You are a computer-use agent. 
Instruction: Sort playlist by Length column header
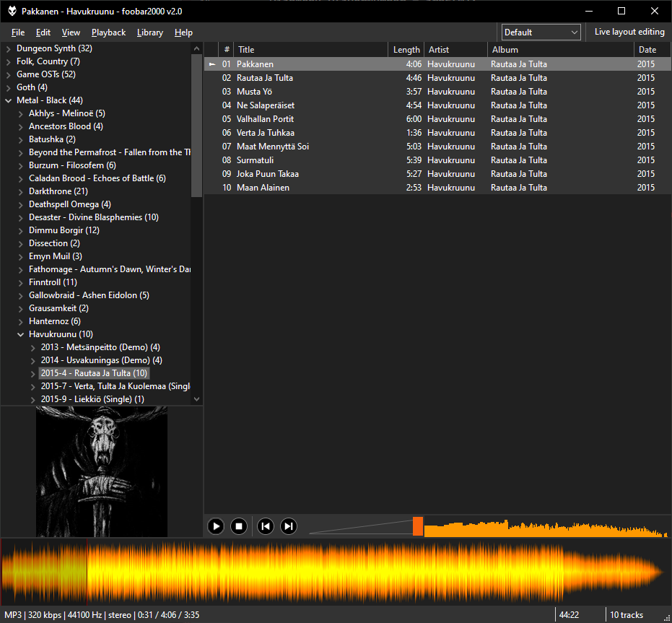[x=406, y=50]
